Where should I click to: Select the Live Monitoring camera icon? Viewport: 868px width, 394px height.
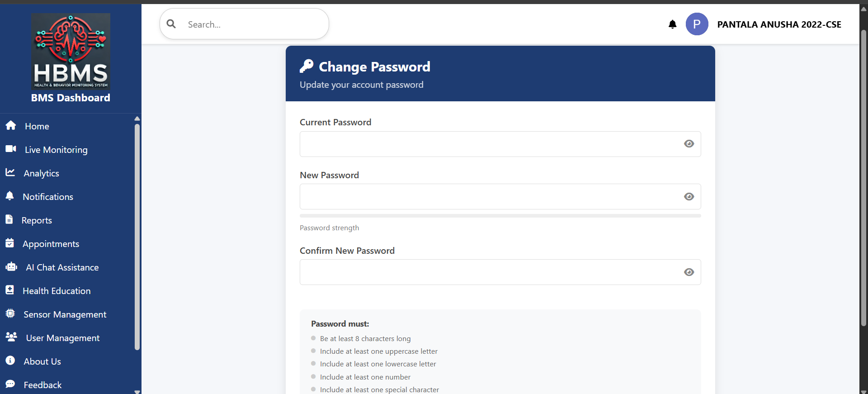10,149
